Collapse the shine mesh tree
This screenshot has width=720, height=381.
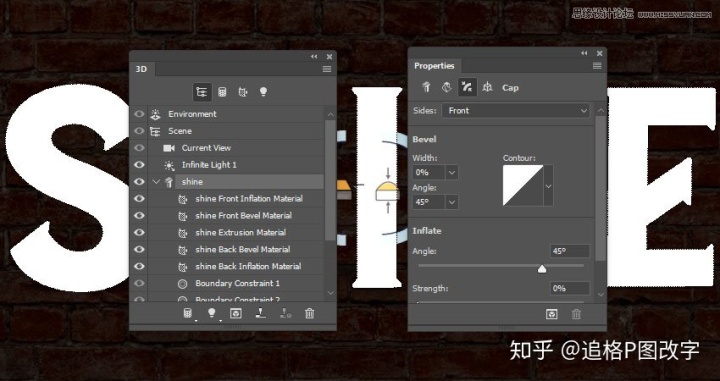(x=156, y=182)
